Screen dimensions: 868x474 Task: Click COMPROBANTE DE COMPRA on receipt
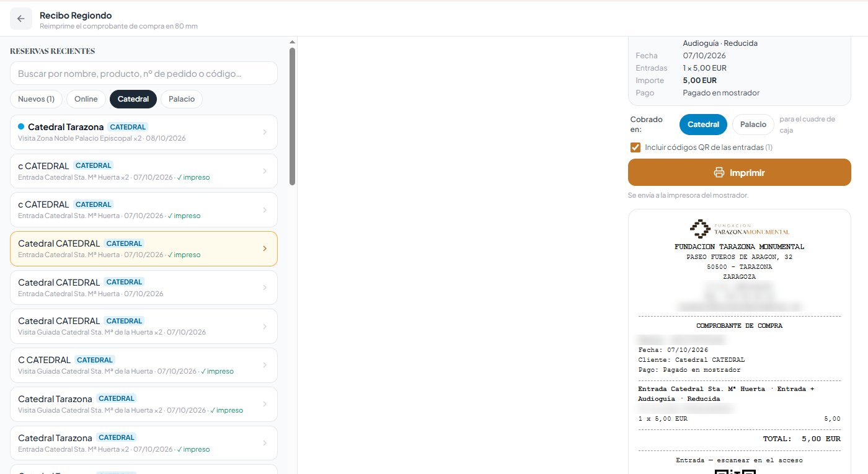(739, 325)
